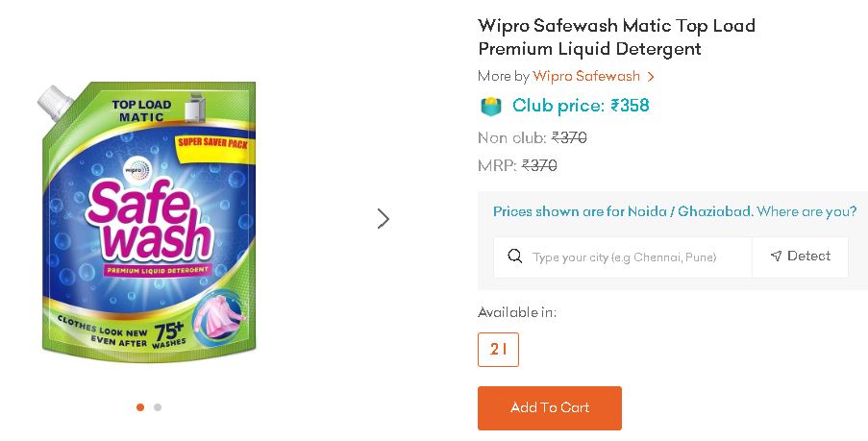Click the MRP ₹370 strikethrough price
The image size is (868, 441).
pyautogui.click(x=517, y=165)
